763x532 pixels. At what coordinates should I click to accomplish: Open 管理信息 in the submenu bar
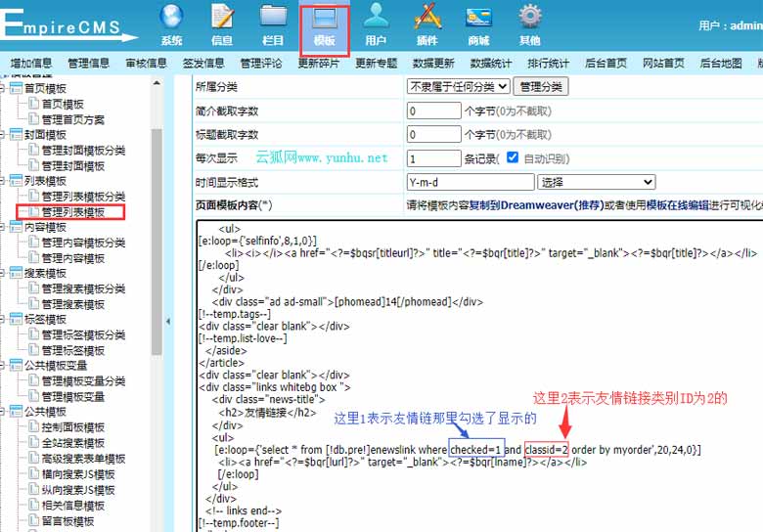click(x=89, y=64)
